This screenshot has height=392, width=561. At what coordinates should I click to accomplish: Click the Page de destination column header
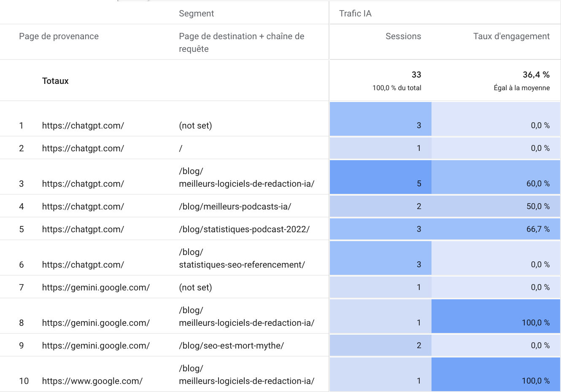(241, 42)
